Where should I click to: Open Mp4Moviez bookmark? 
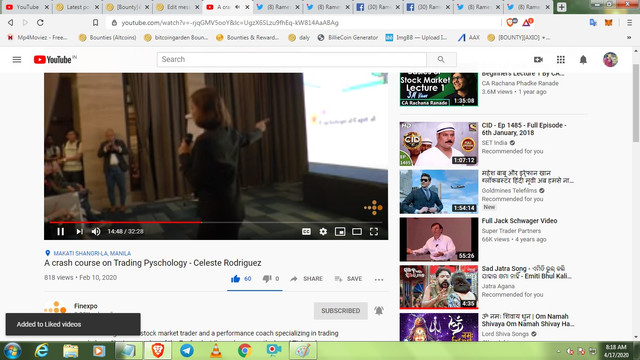tap(37, 38)
